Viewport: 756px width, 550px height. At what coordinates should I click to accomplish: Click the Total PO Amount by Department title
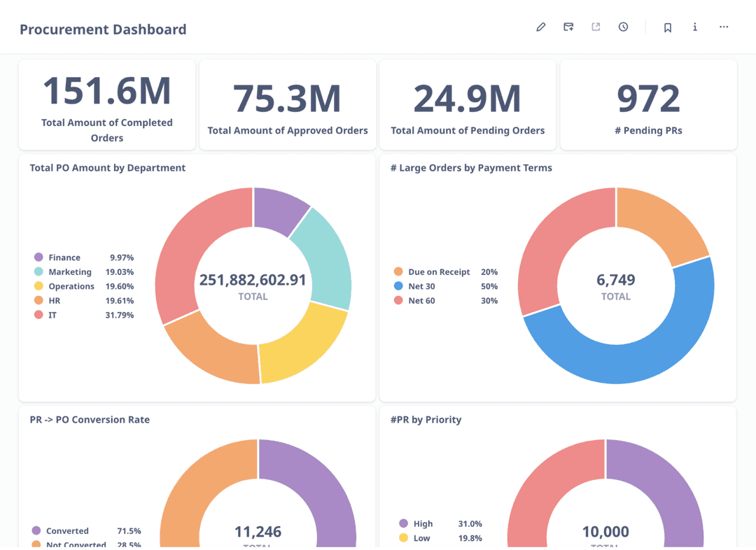[x=108, y=168]
